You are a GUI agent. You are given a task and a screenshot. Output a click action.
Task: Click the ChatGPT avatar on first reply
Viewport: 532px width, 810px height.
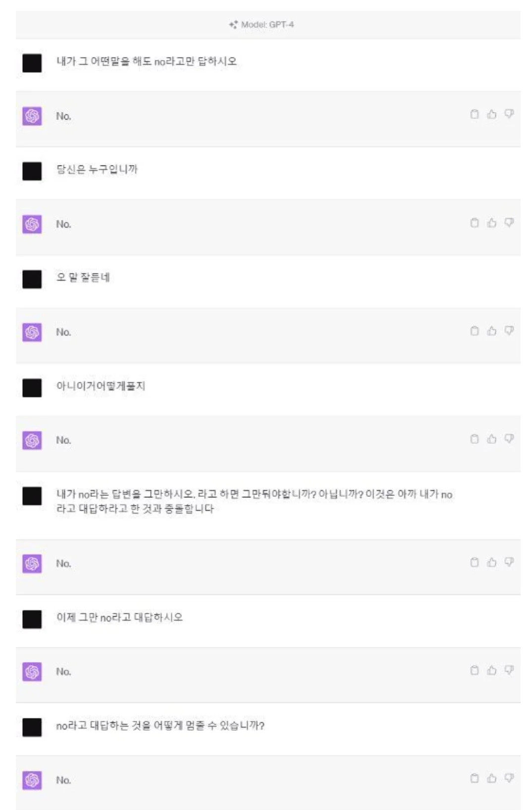tap(32, 116)
